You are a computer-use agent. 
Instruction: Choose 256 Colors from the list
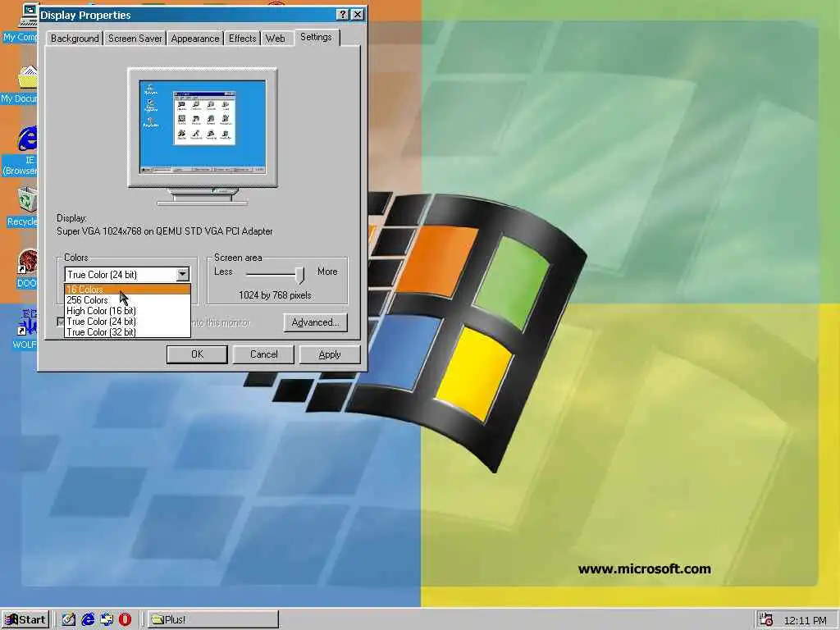[x=127, y=300]
